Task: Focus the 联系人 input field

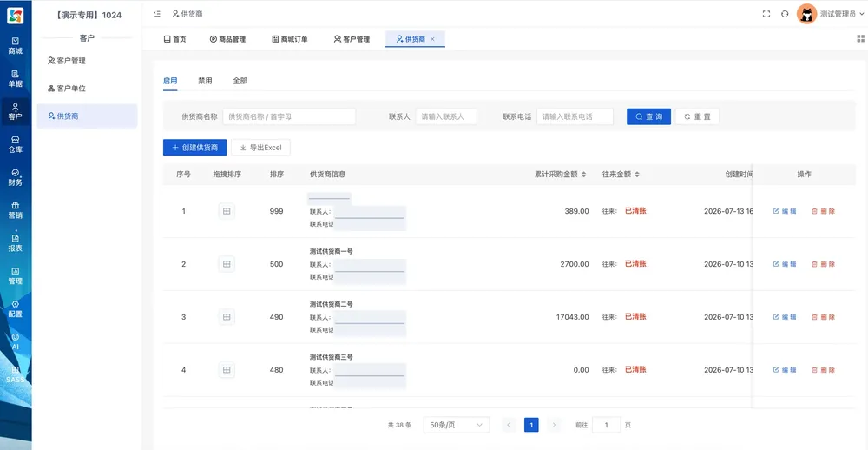Action: (x=446, y=117)
